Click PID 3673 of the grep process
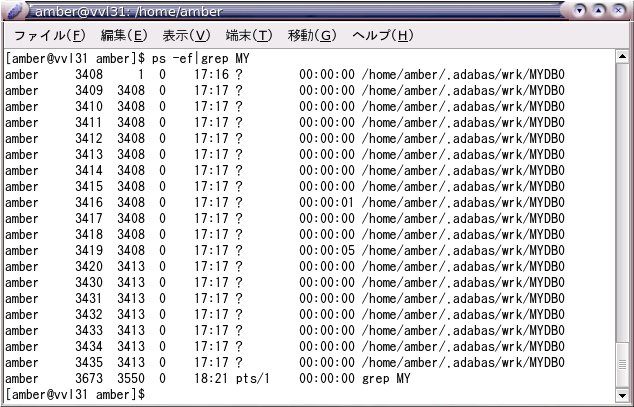 89,379
